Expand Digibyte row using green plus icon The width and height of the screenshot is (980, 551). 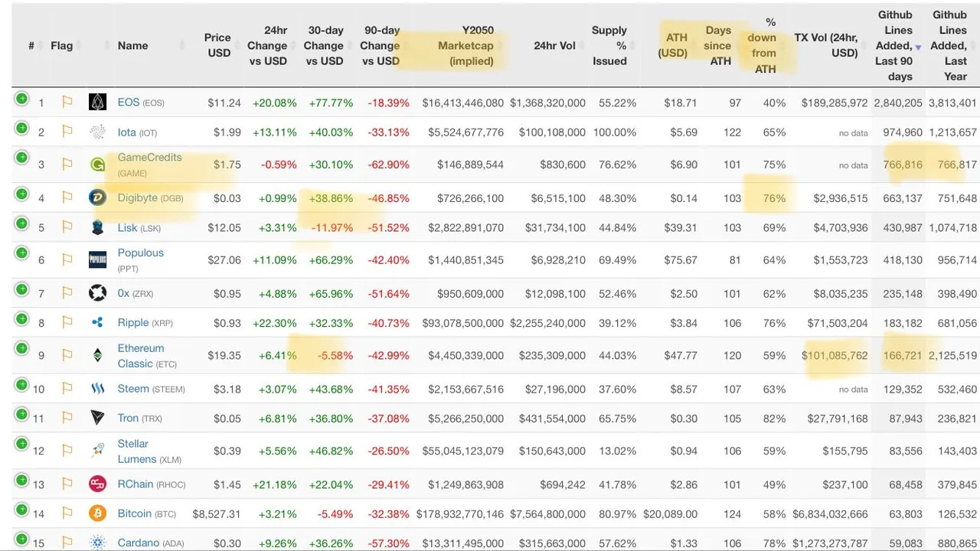tap(21, 194)
